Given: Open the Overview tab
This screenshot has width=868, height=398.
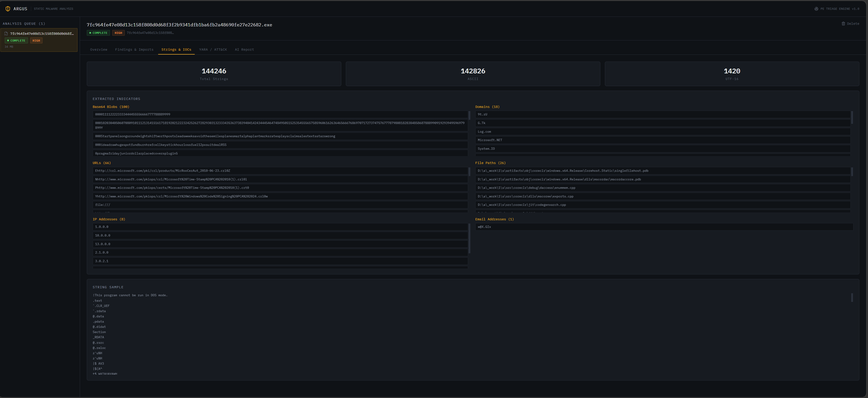Looking at the screenshot, I should tap(99, 50).
